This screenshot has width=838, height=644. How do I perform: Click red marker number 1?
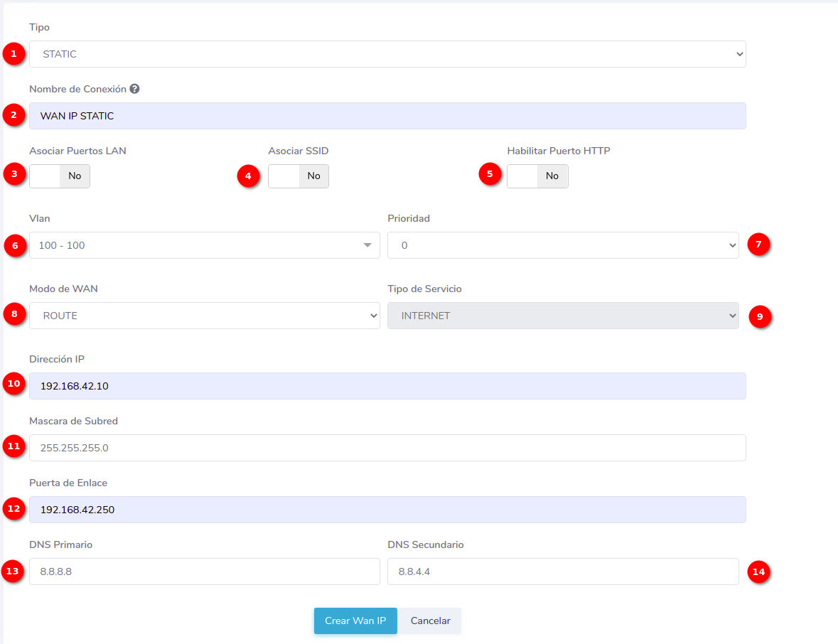(14, 54)
